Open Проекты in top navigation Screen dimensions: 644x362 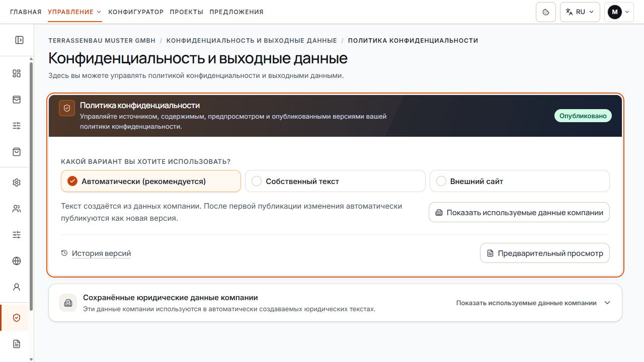[x=187, y=12]
